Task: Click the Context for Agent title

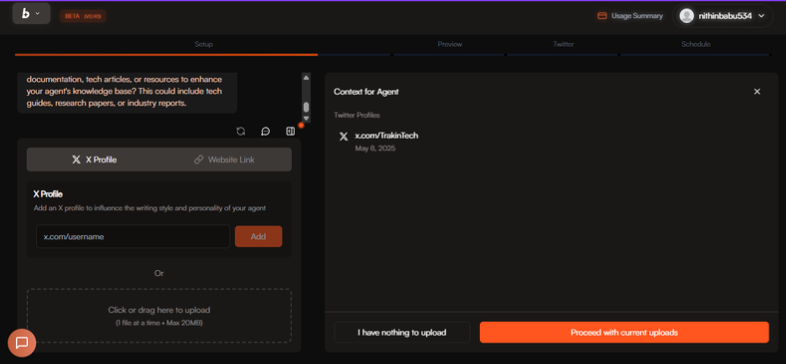Action: pyautogui.click(x=366, y=92)
